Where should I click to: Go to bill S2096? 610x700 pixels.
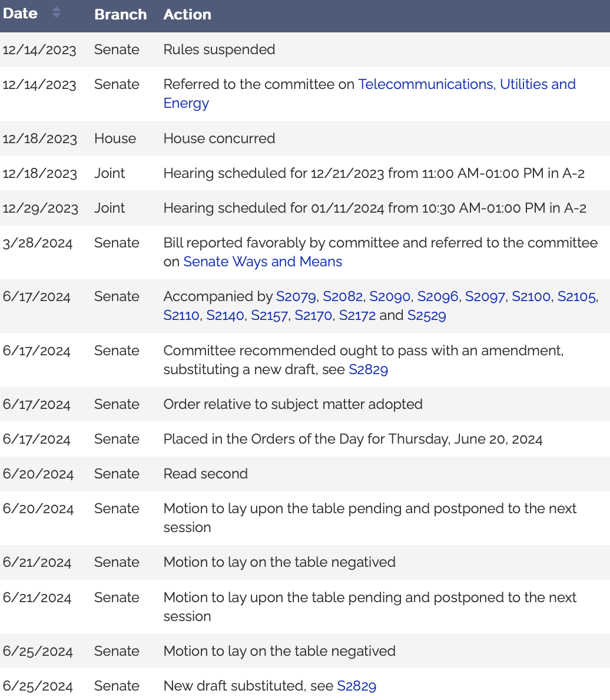pyautogui.click(x=437, y=296)
